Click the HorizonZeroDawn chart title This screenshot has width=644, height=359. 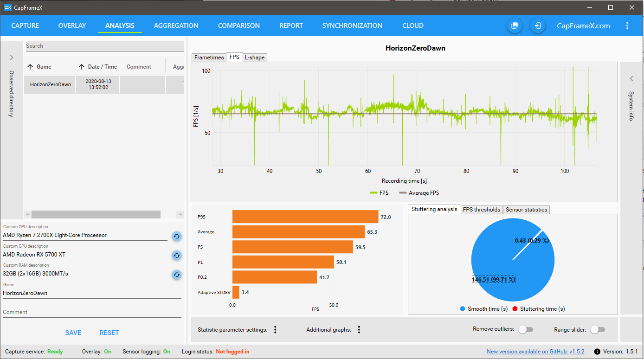click(x=415, y=48)
